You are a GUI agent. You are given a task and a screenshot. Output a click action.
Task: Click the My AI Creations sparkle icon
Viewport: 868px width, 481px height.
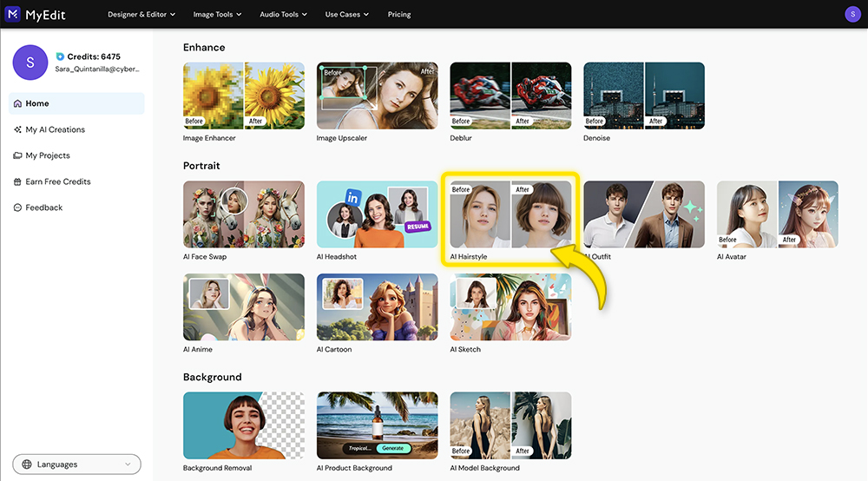pyautogui.click(x=17, y=129)
